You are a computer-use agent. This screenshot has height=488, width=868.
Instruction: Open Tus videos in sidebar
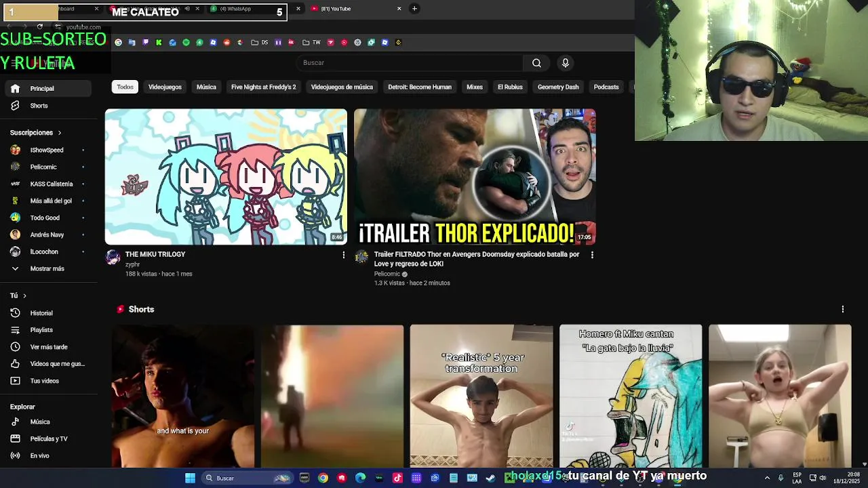(x=47, y=381)
